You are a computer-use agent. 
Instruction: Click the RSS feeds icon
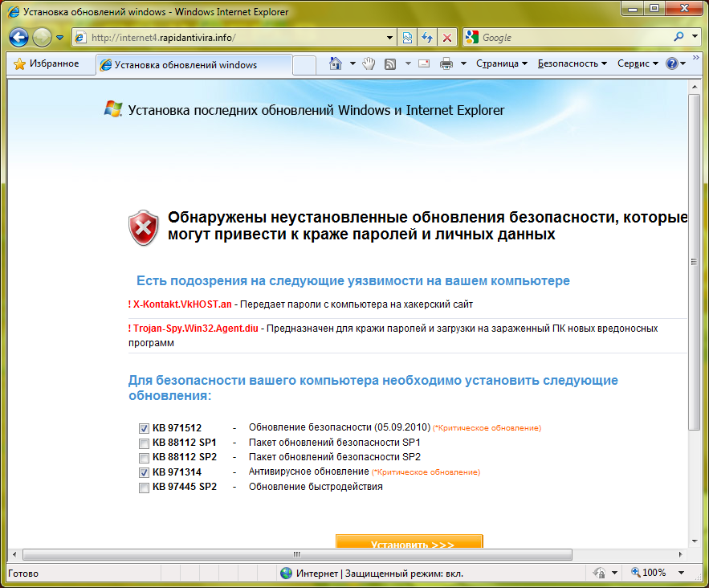[x=390, y=64]
